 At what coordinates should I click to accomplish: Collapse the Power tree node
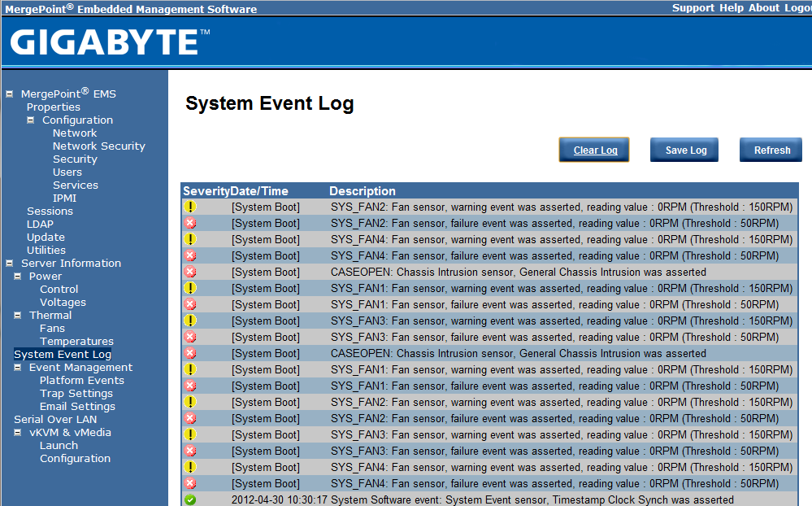point(18,276)
